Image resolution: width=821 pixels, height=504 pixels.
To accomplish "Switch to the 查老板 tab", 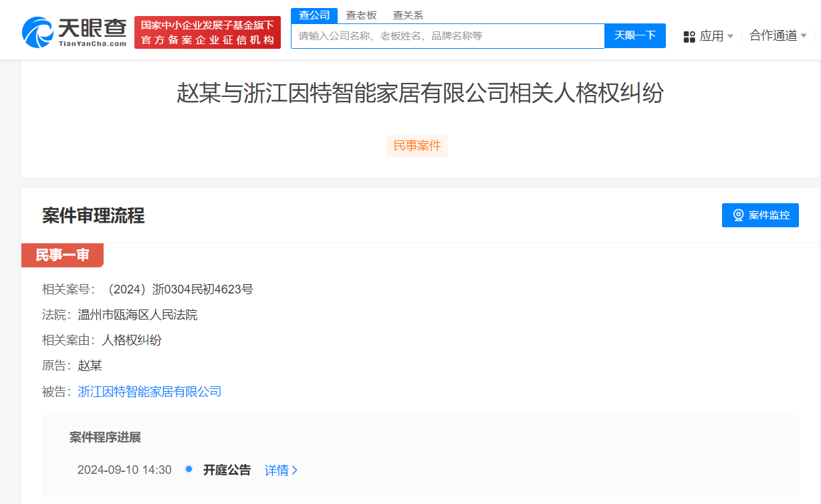I will click(359, 15).
